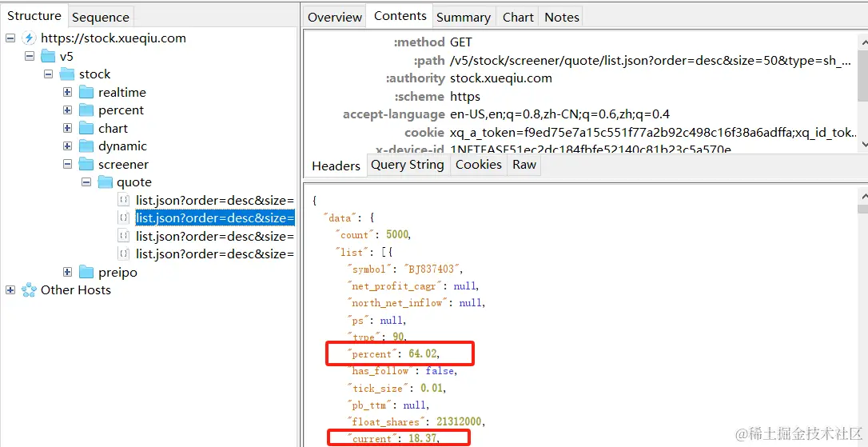The image size is (868, 447).
Task: Click the "float_shares": 21312000 line
Action: (x=416, y=422)
